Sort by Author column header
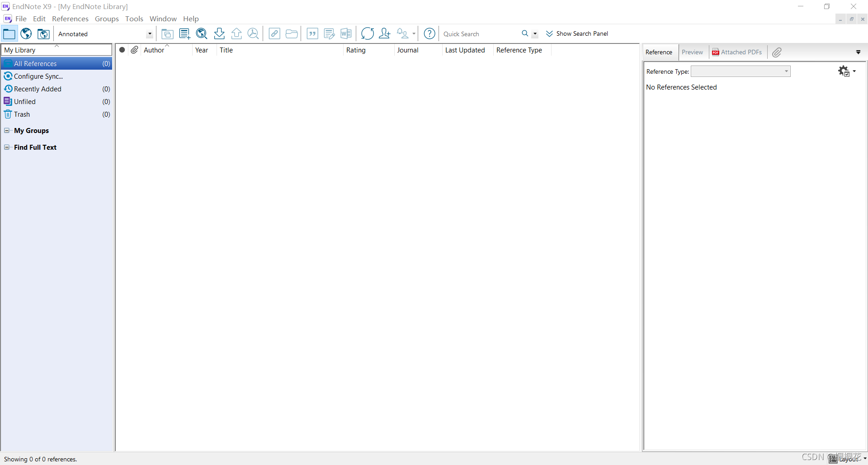This screenshot has width=868, height=465. (166, 50)
